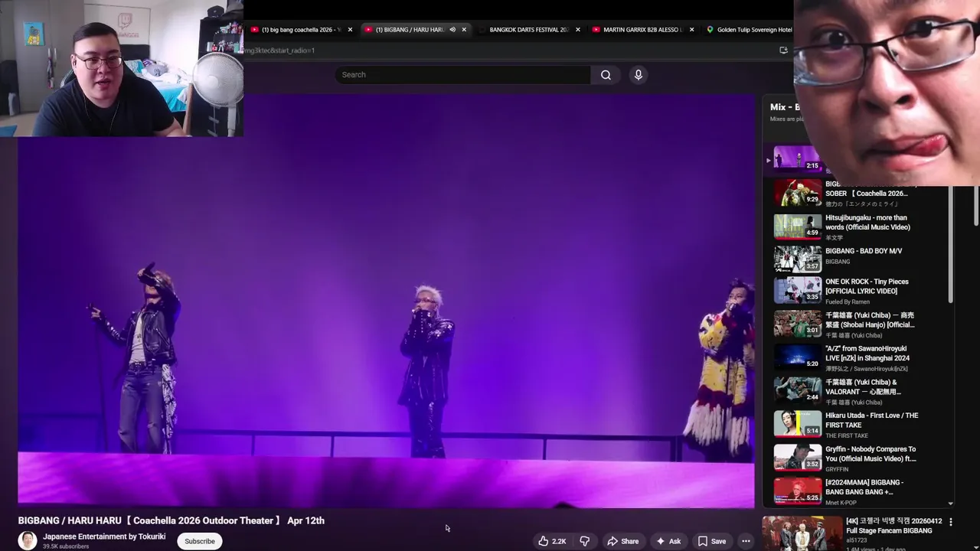Open the MARTIN GARRIX B2B ALESSO tab
The height and width of the screenshot is (551, 980).
coord(642,30)
